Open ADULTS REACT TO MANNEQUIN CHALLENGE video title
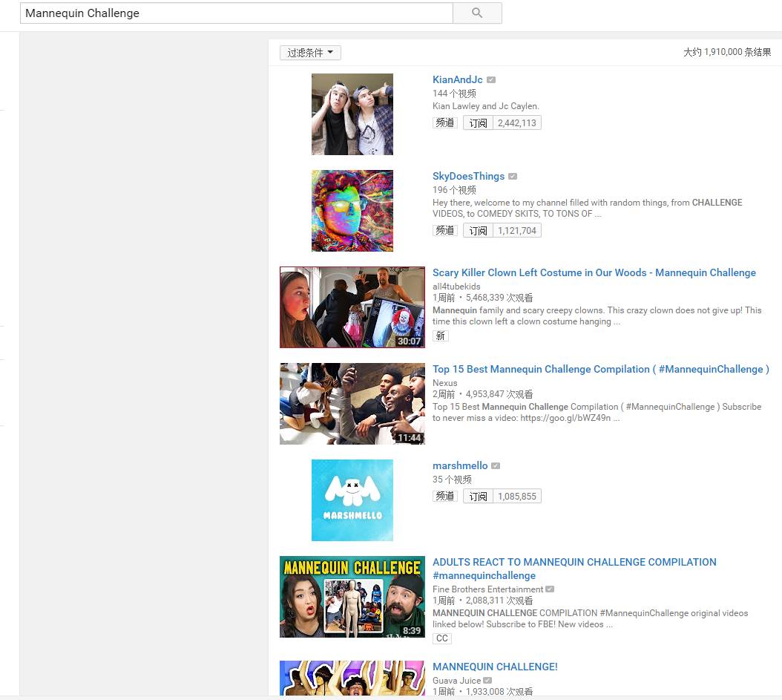Image resolution: width=782 pixels, height=700 pixels. click(574, 562)
